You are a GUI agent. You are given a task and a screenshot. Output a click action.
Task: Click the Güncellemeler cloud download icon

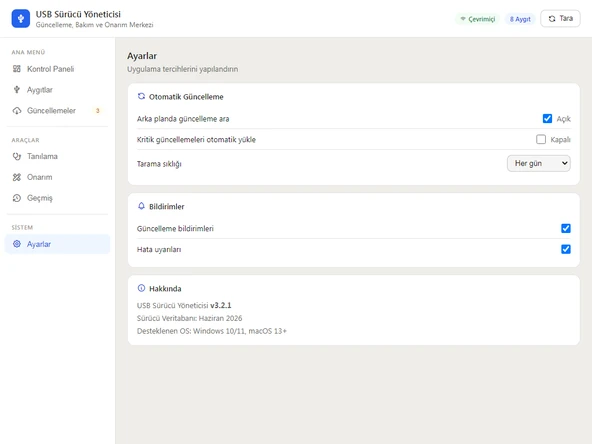click(17, 111)
